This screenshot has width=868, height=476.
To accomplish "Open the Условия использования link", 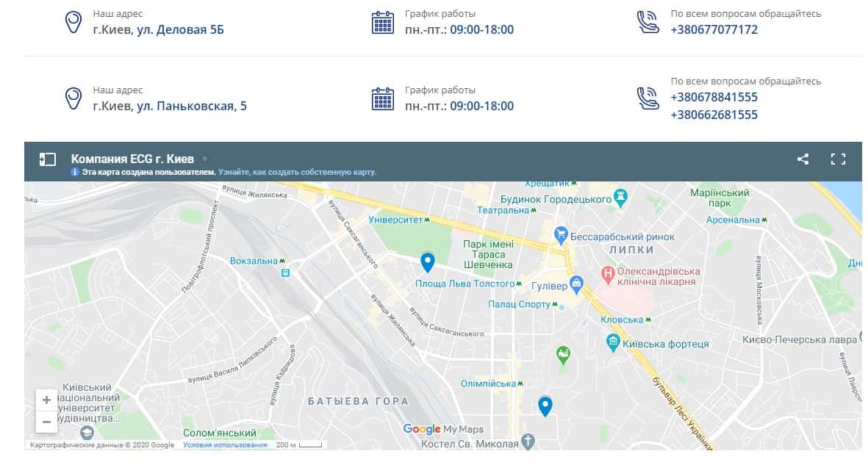I will [225, 445].
